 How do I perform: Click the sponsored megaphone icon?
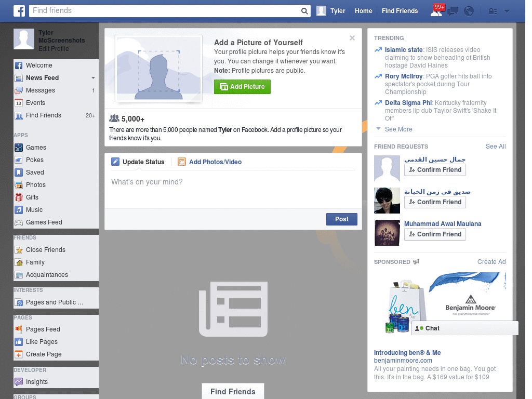click(x=416, y=262)
